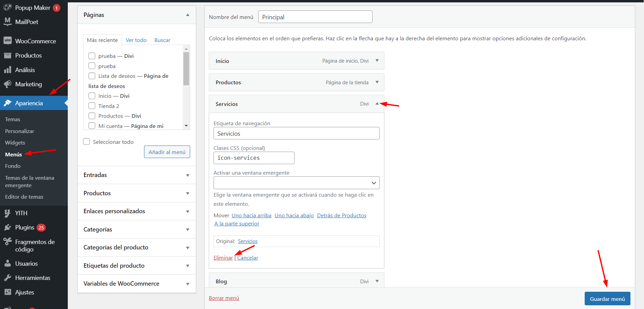
Task: Open Widgets submenu item
Action: tap(15, 142)
